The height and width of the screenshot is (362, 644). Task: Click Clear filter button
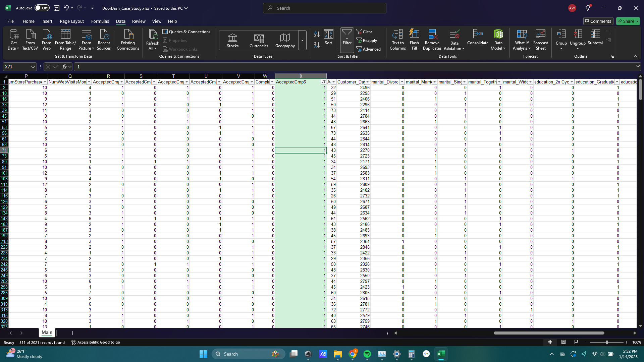[364, 32]
